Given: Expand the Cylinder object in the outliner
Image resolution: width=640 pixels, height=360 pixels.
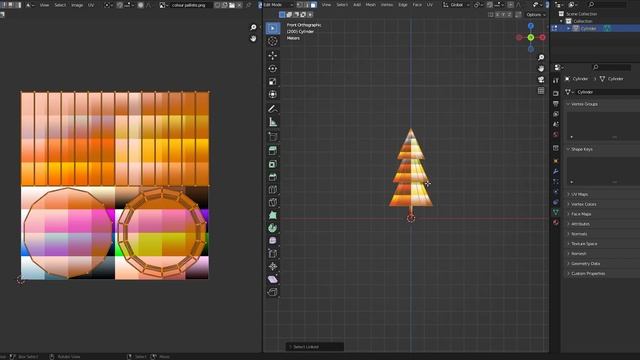Looking at the screenshot, I should (569, 28).
